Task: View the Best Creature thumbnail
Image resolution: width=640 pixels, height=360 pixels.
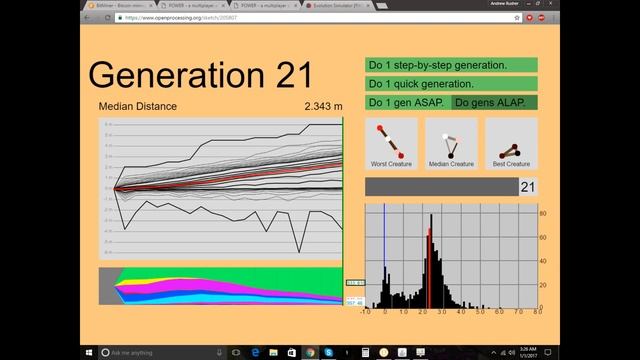Action: pyautogui.click(x=511, y=143)
